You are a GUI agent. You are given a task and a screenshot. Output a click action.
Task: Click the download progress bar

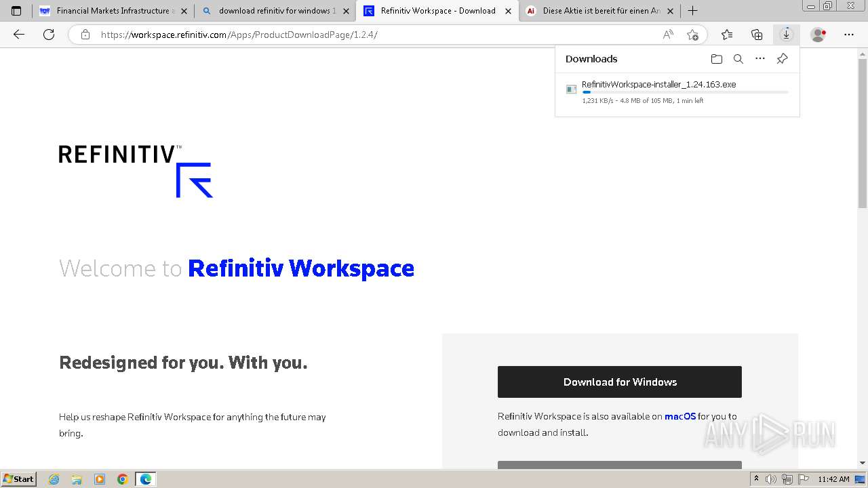(x=685, y=92)
